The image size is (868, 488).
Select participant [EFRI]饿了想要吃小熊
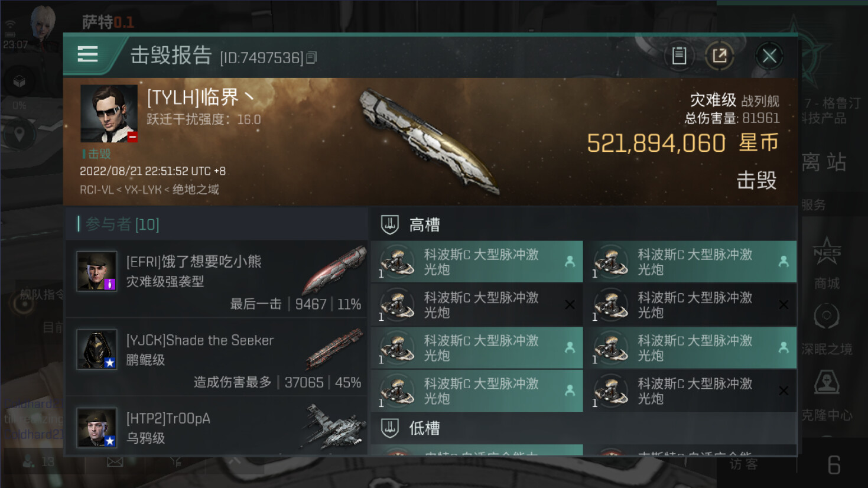(216, 278)
